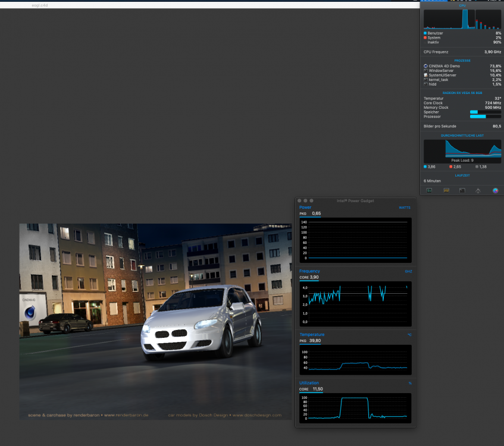Click the red System legend square
The image size is (504, 446).
(425, 37)
